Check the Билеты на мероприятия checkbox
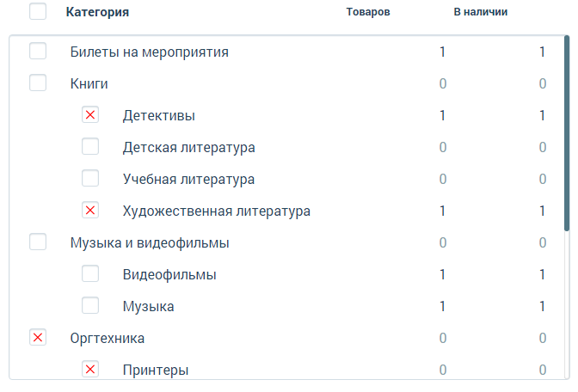Screen dimensions: 578x392 coord(38,52)
